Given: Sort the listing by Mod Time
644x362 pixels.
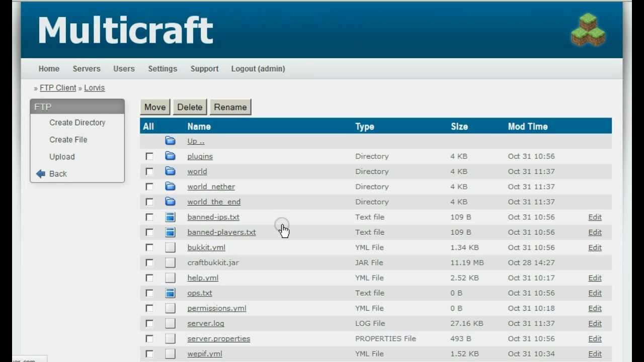Looking at the screenshot, I should [527, 126].
